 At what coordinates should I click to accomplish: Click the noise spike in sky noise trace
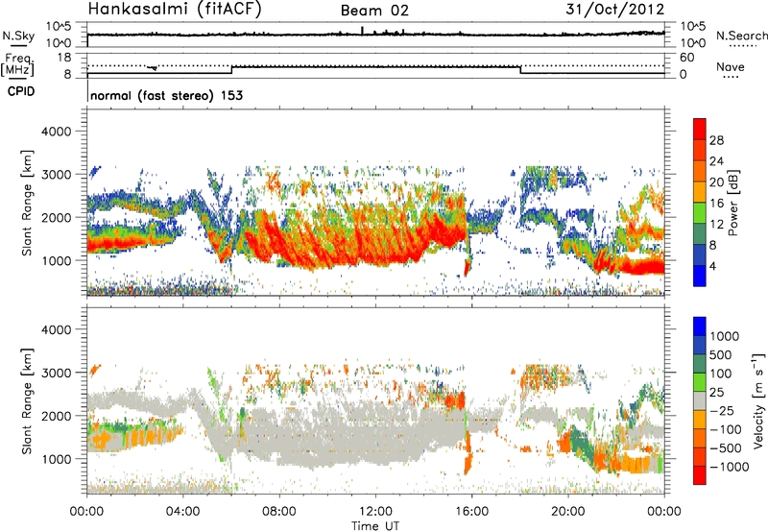tap(363, 31)
